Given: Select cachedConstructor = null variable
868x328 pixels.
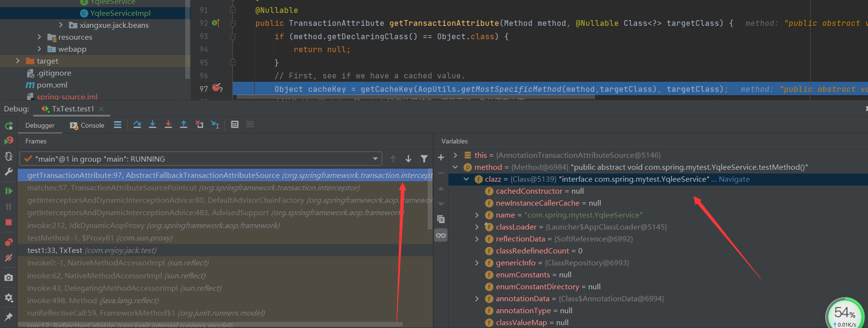Looking at the screenshot, I should click(x=539, y=191).
